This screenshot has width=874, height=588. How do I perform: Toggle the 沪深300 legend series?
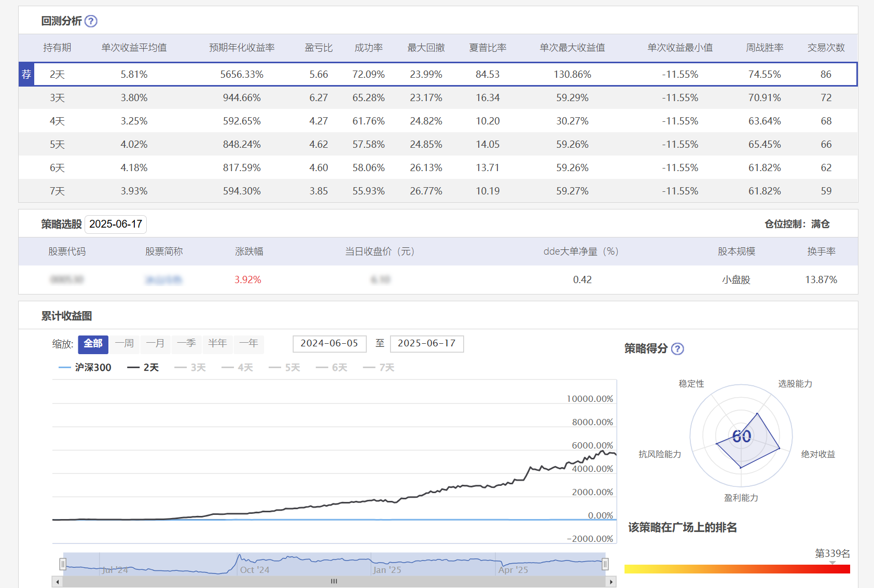(x=86, y=368)
